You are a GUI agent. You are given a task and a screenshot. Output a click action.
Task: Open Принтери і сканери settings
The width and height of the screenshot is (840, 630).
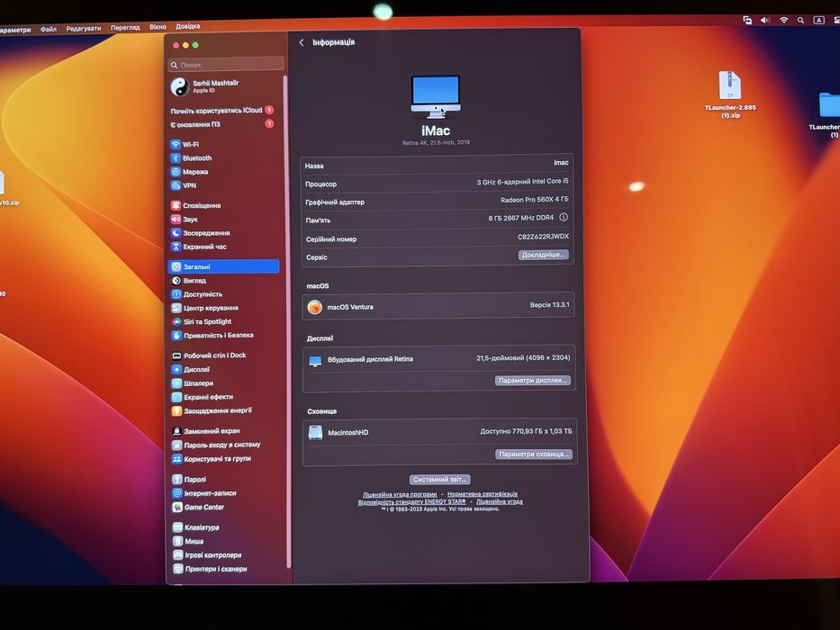(211, 570)
